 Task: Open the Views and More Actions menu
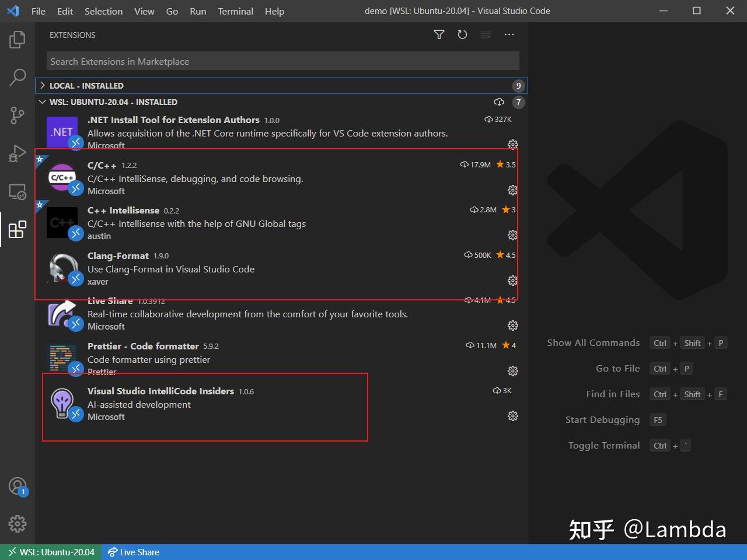(508, 34)
